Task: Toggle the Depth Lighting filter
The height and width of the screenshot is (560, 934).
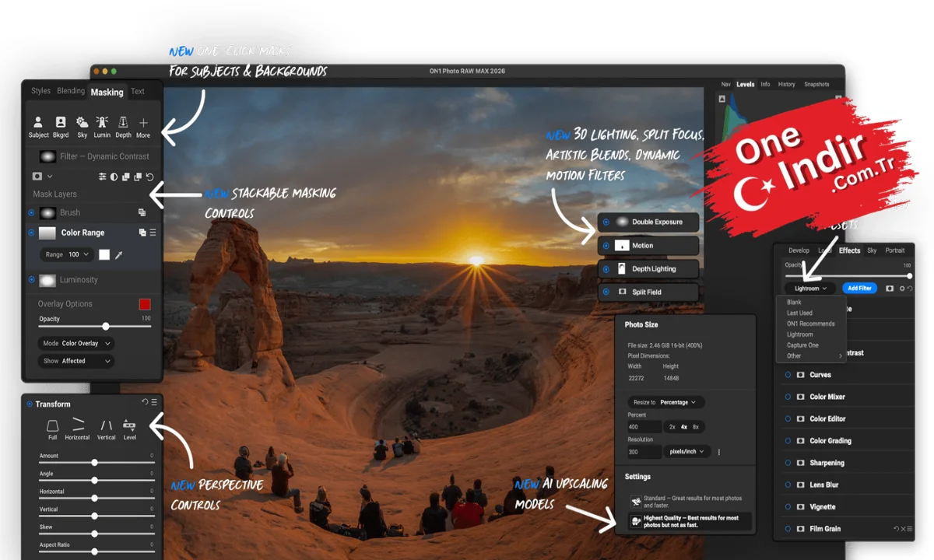Action: click(606, 269)
